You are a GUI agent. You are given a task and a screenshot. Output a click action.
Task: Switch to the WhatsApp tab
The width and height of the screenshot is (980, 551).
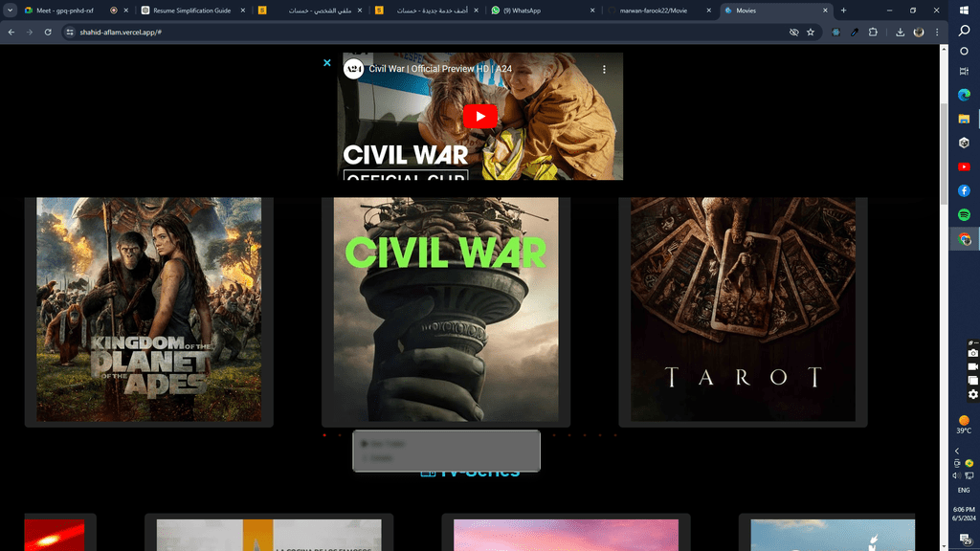(x=544, y=11)
